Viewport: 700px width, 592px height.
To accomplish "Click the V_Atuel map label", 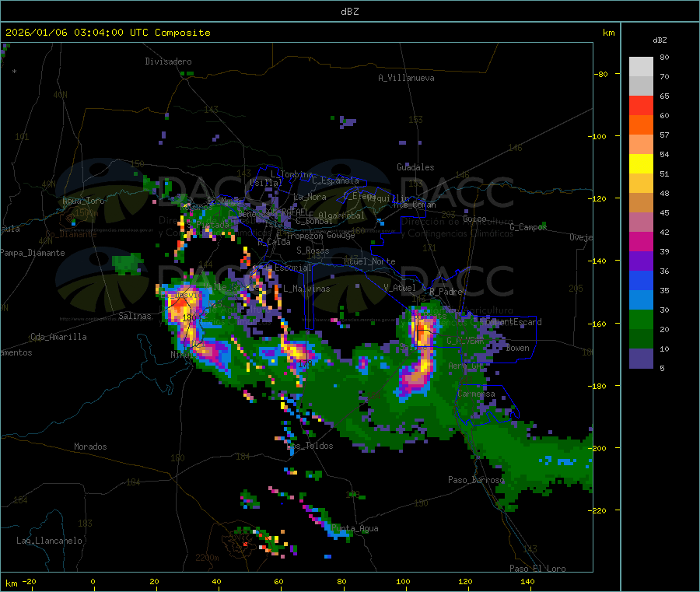I will pos(400,288).
